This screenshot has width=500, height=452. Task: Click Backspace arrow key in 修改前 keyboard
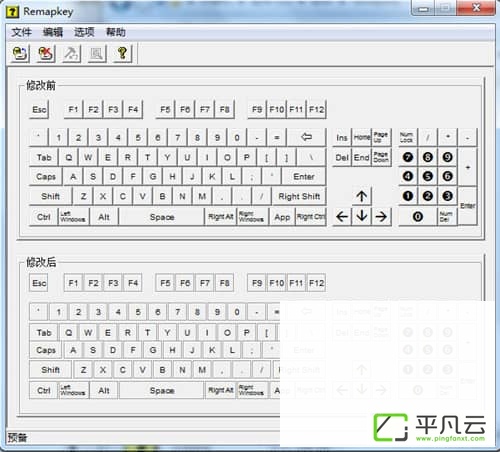306,137
